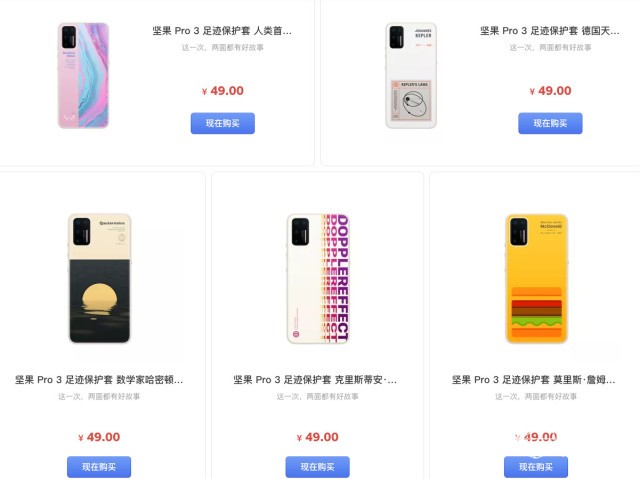The image size is (640, 479).
Task: Buy now the 数学家哈密顿 case
Action: [x=99, y=467]
